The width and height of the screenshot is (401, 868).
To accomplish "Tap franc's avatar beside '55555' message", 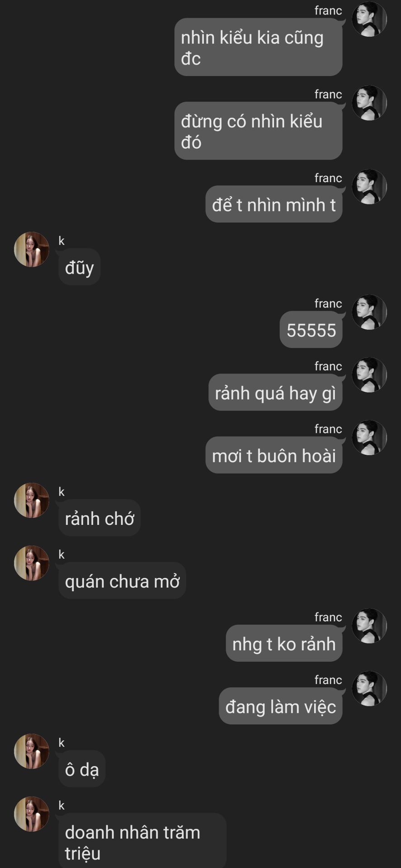I will click(369, 312).
